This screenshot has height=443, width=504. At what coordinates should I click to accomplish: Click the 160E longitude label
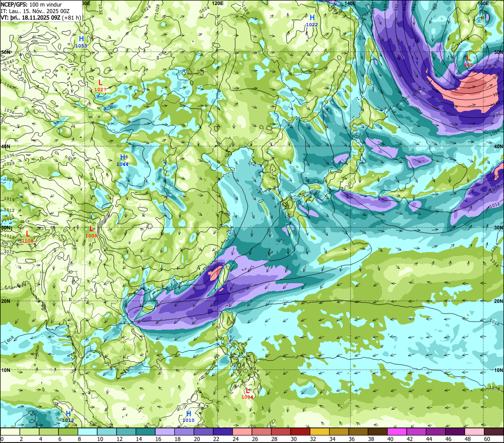point(483,3)
